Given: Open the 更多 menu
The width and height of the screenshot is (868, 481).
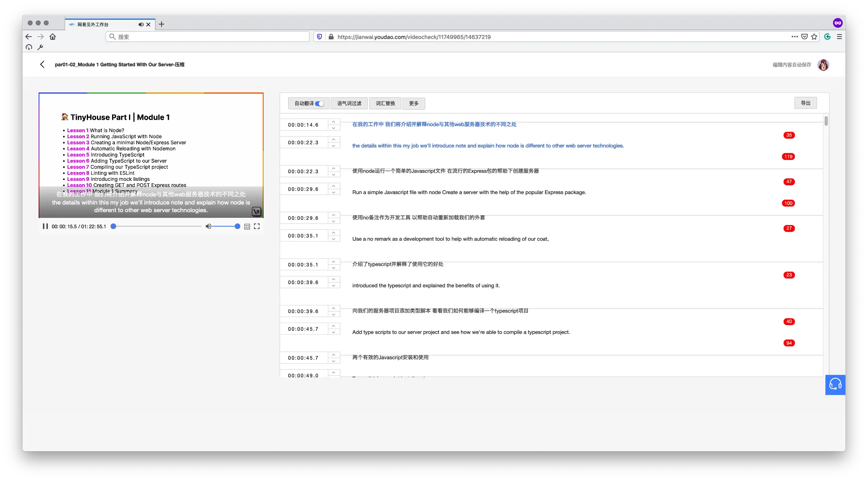Looking at the screenshot, I should click(414, 103).
